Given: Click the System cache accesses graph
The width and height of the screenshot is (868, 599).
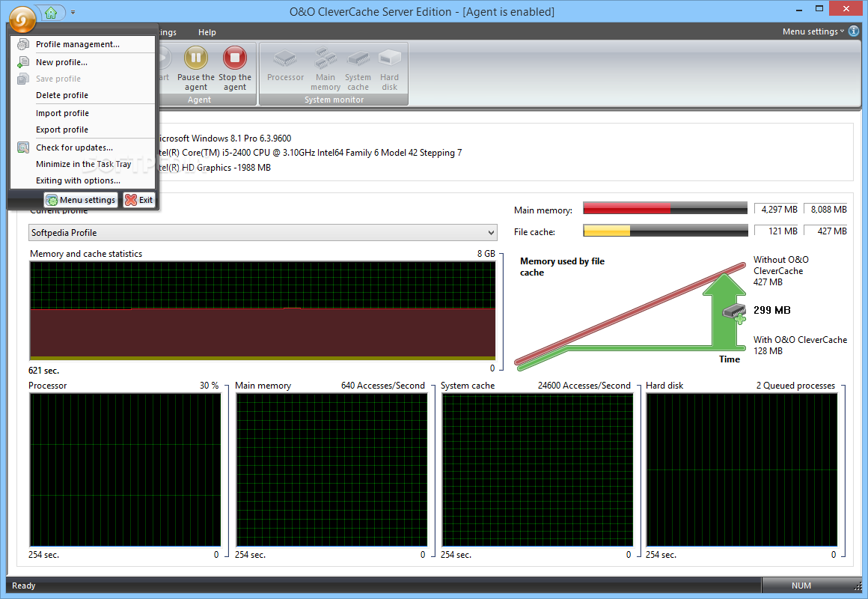Looking at the screenshot, I should (537, 470).
